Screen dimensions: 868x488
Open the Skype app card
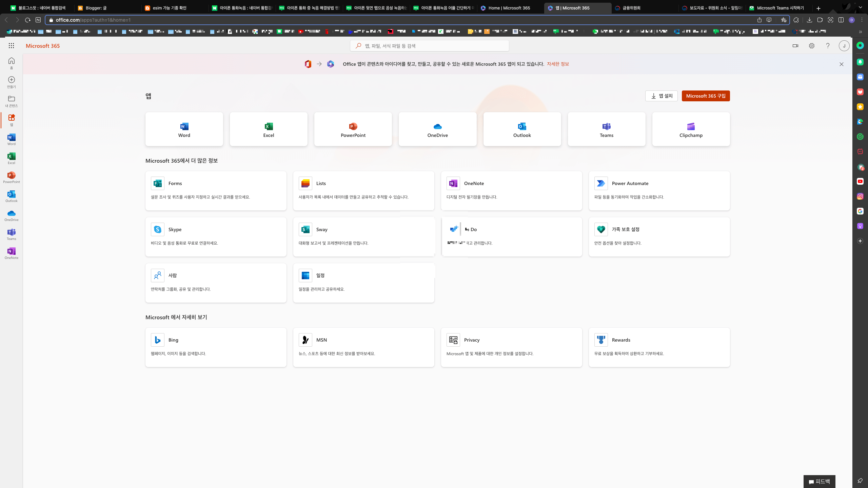pos(216,237)
